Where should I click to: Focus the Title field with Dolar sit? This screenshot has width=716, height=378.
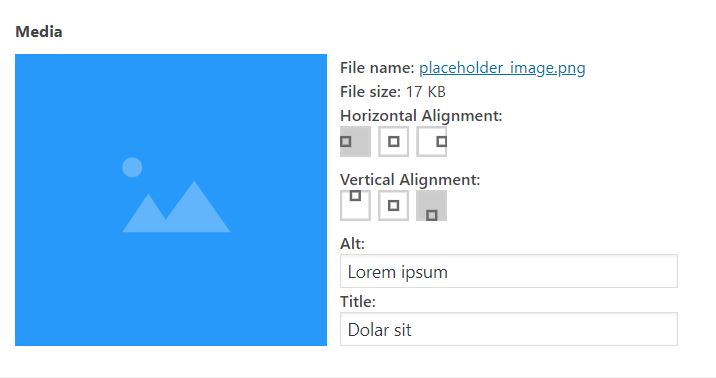coord(509,329)
